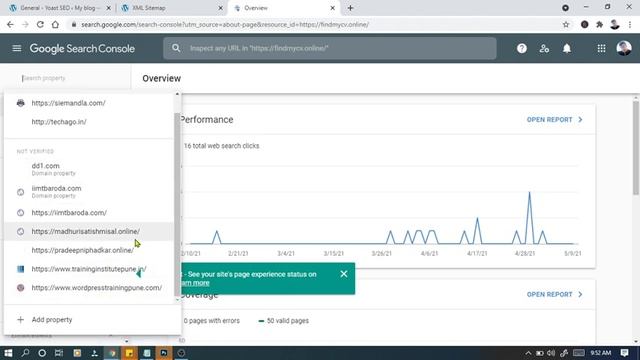Screen dimensions: 640x360
Task: Click the property list scrollbar
Action: pos(177,204)
